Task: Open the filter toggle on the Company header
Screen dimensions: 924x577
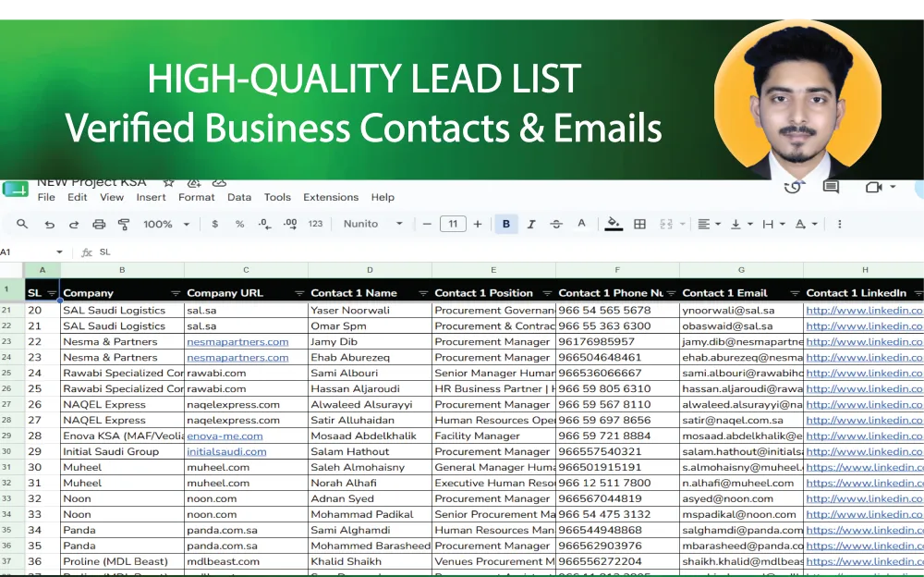Action: pos(176,293)
